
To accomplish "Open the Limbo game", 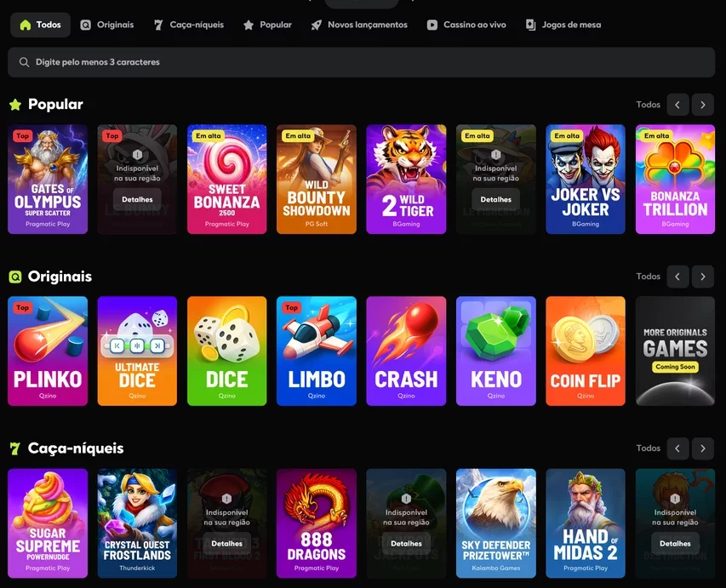I will click(x=317, y=351).
